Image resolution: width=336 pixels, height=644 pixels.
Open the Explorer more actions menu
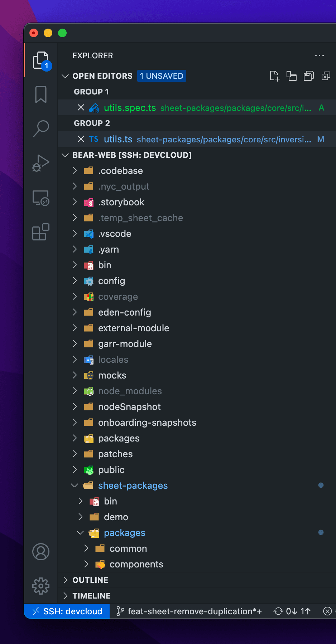[x=319, y=55]
